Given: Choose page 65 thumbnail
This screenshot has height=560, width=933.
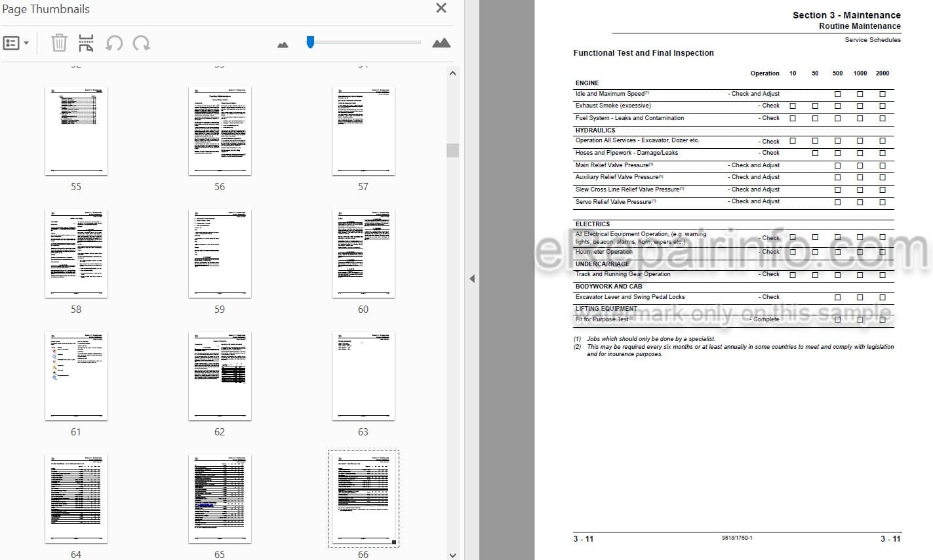Looking at the screenshot, I should (220, 499).
